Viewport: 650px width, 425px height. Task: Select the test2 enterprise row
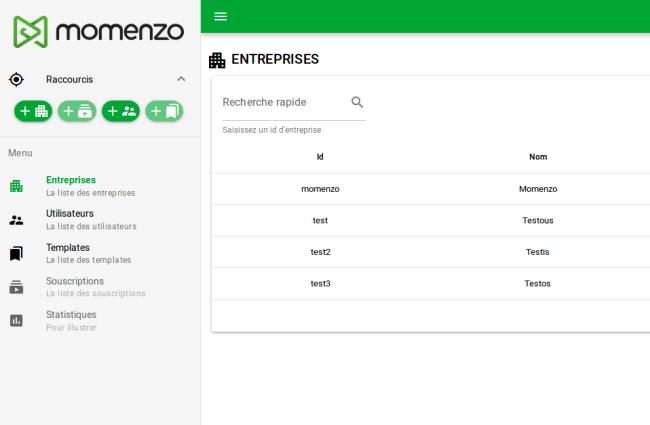tap(431, 252)
